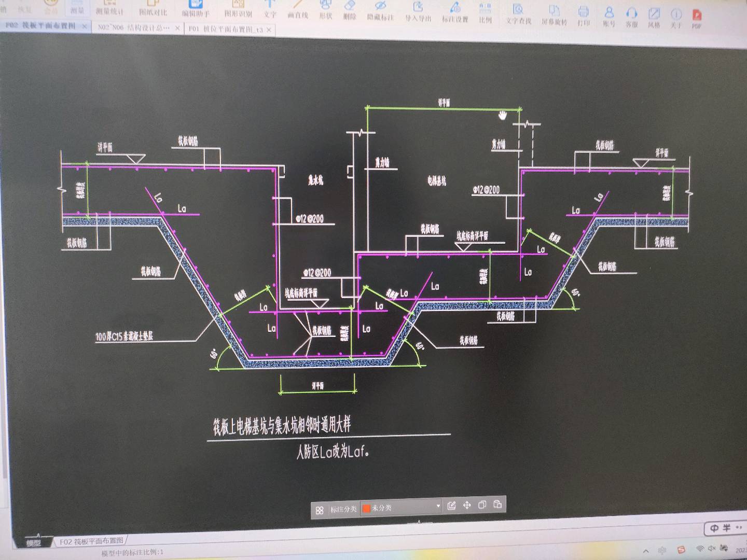Select the 文字 text tool

click(x=270, y=9)
